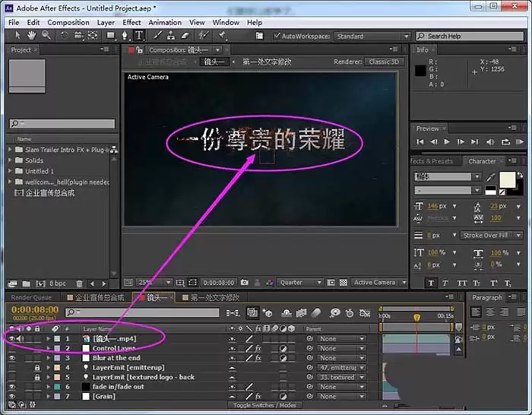Hide the Blur at the end layer

click(12, 358)
